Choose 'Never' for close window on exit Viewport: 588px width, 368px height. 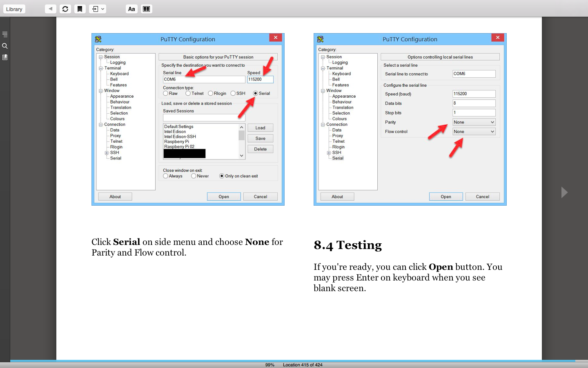coord(194,176)
